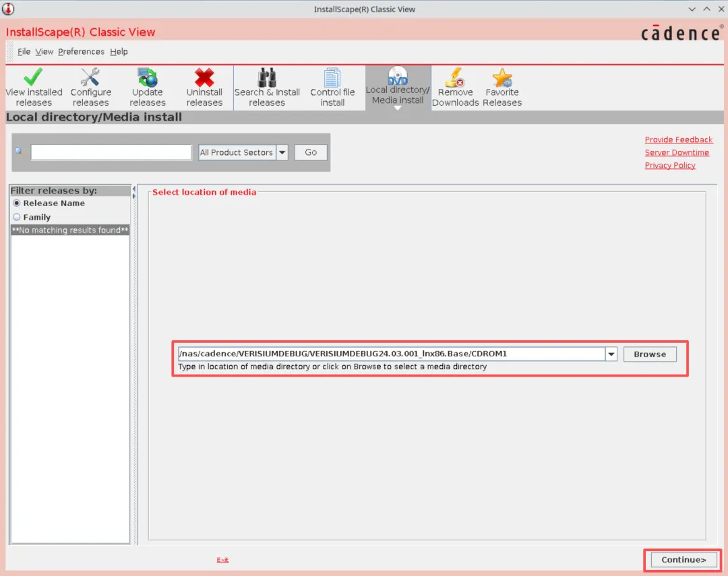Open Uninstall releases red X icon

click(x=204, y=77)
